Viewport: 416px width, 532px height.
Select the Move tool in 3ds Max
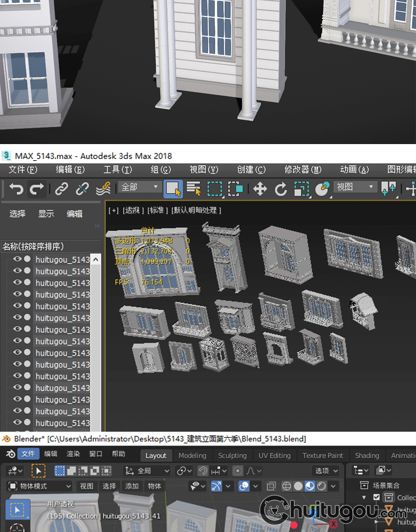[x=260, y=189]
